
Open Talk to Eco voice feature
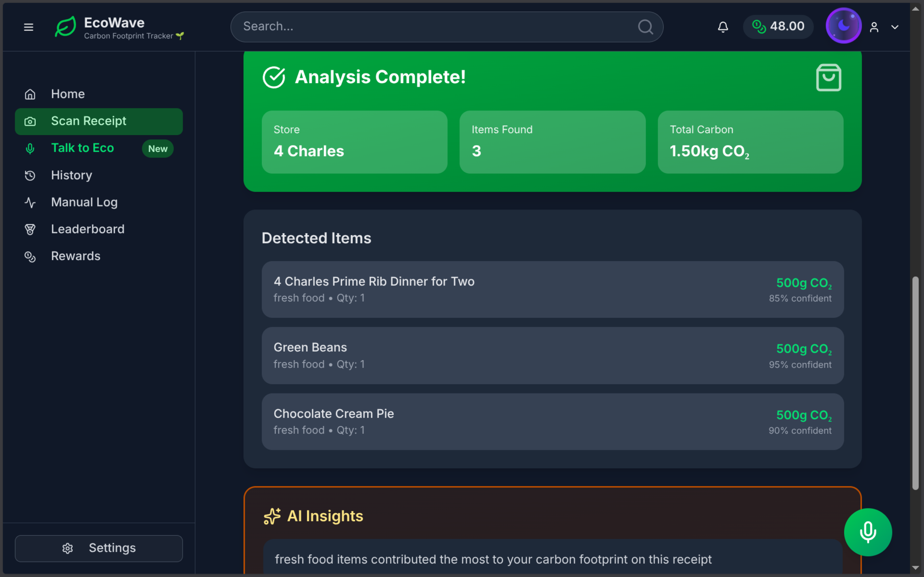[x=82, y=148]
